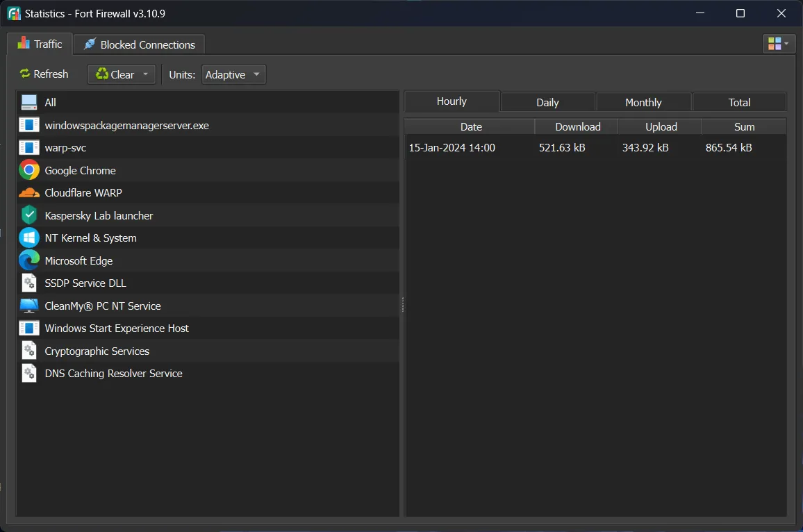Click the monitor icon beside All
Viewport: 803px width, 532px height.
click(29, 102)
